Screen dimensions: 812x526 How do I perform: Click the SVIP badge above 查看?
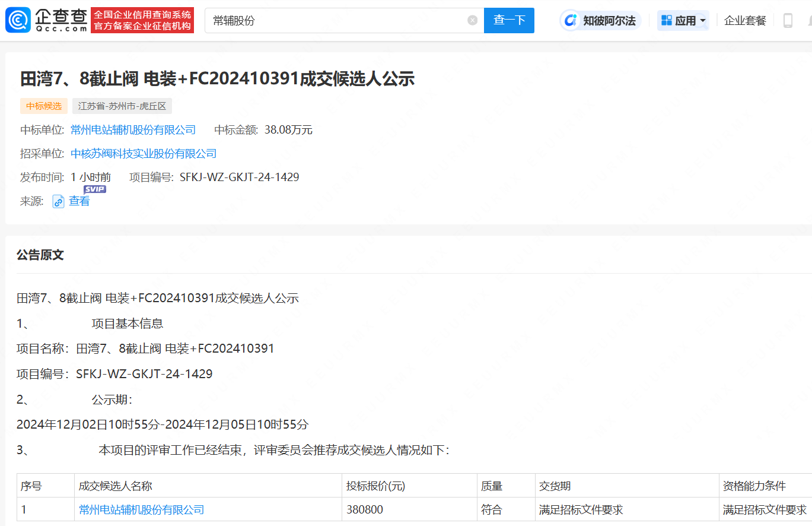pyautogui.click(x=95, y=189)
